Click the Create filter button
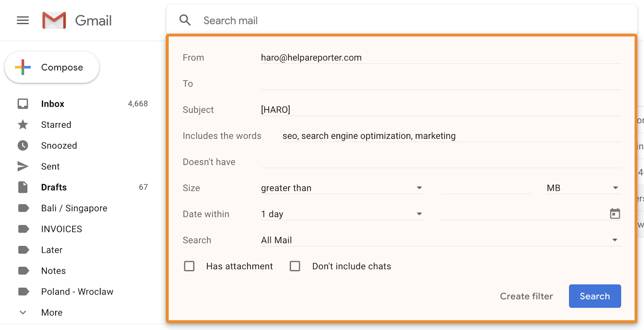The height and width of the screenshot is (330, 644). tap(526, 296)
